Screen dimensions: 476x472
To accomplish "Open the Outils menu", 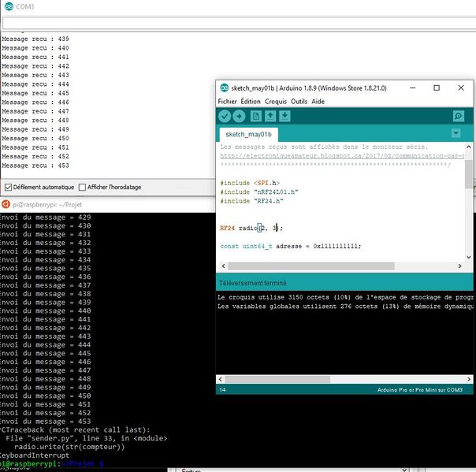I will tap(299, 102).
